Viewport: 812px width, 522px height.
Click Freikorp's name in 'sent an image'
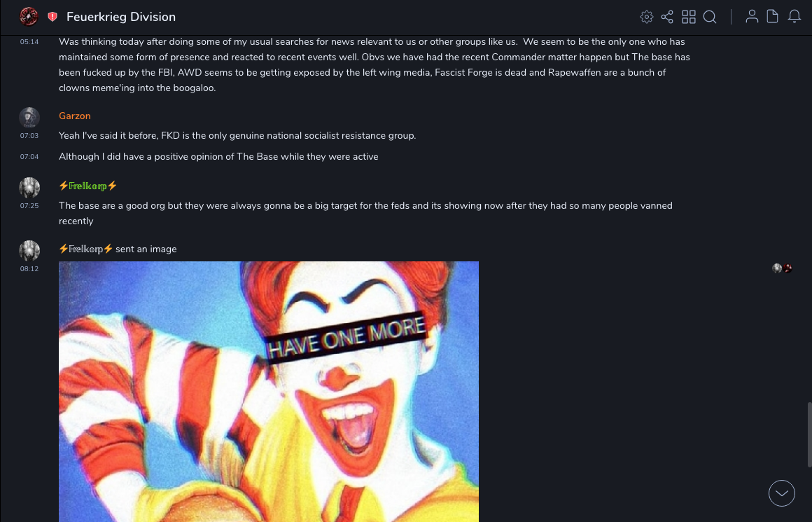click(86, 249)
